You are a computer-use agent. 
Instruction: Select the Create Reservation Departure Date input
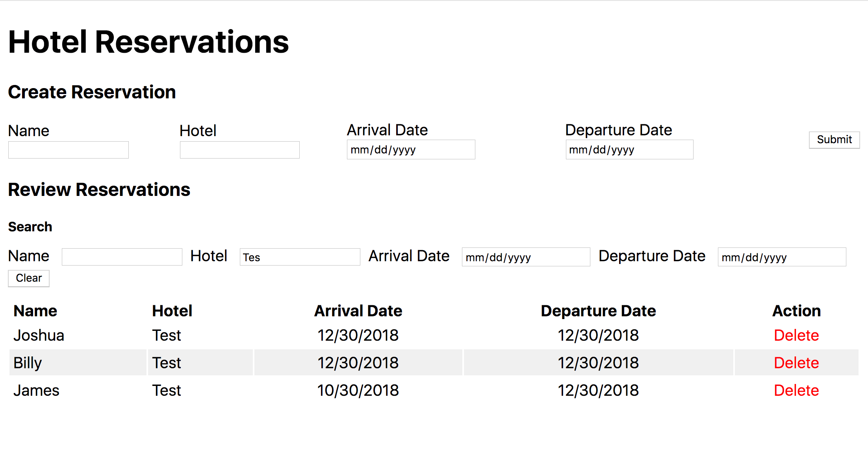coord(629,150)
